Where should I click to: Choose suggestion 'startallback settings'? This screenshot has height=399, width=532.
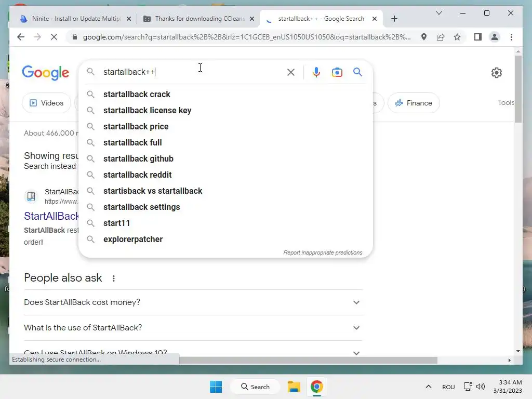pos(225,207)
